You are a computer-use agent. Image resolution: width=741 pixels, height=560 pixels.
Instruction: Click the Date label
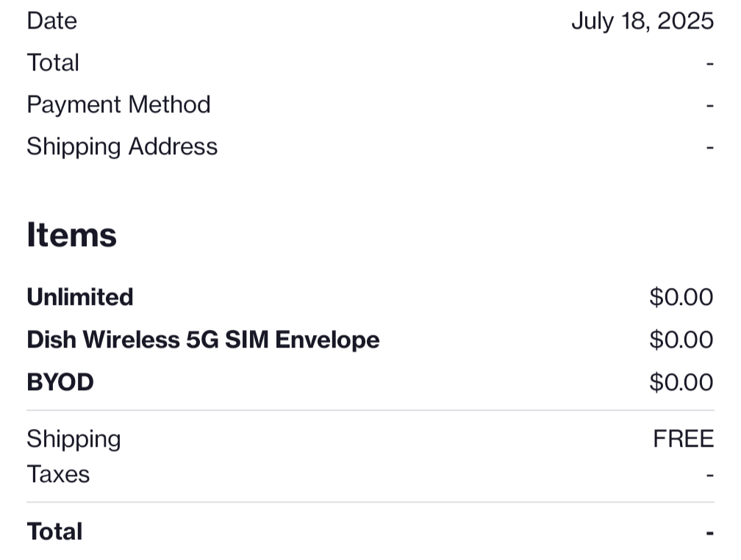click(51, 21)
